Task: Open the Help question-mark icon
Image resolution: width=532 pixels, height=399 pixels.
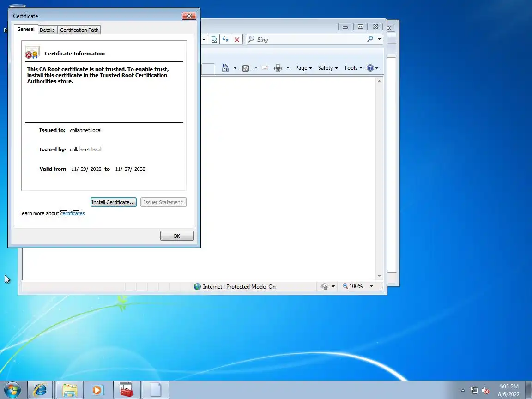Action: (370, 68)
